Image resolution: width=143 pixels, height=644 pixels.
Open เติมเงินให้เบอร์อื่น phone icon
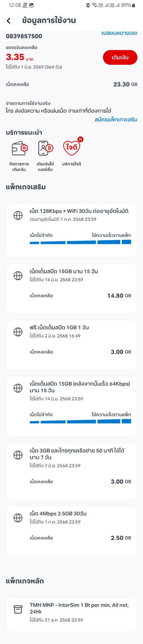pos(45,148)
